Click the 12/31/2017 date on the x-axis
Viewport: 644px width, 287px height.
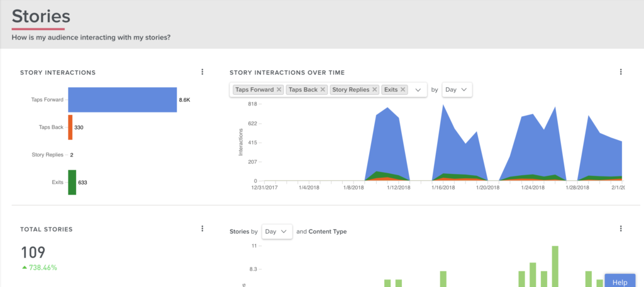[265, 187]
